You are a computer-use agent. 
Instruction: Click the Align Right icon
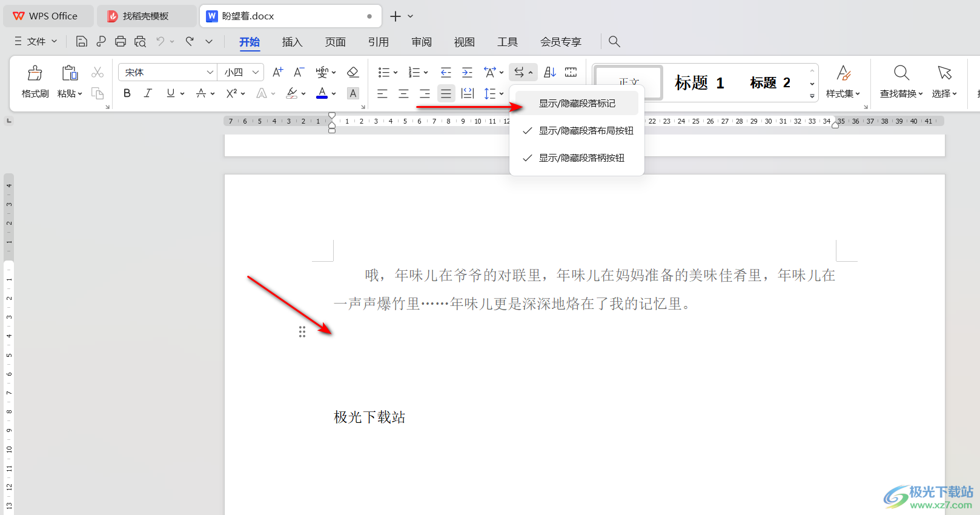click(425, 93)
